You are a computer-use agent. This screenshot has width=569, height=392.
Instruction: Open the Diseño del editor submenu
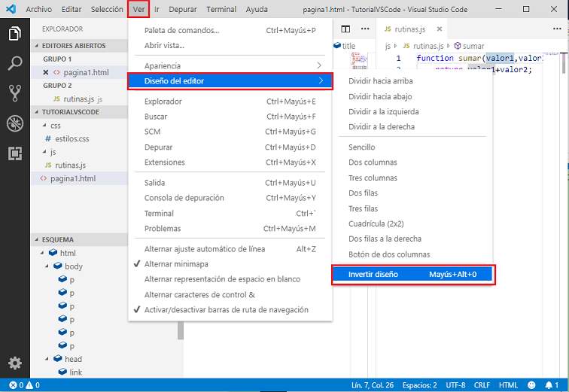click(x=230, y=81)
